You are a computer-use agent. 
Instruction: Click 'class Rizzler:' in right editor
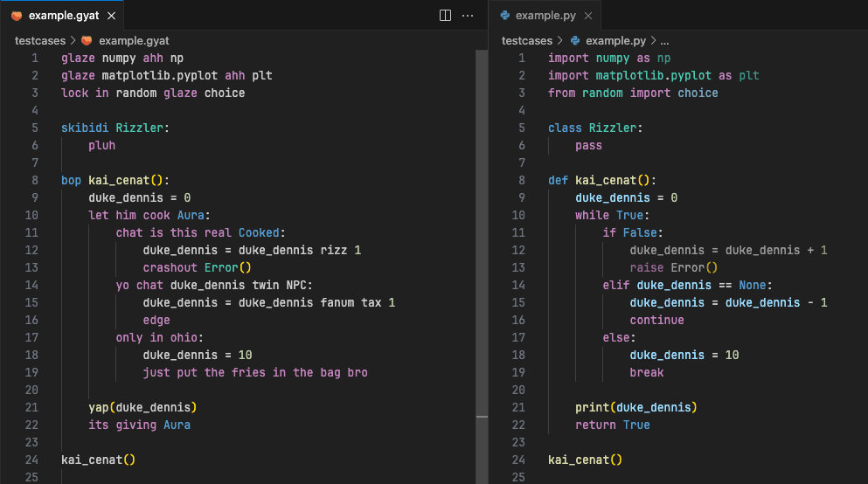(x=595, y=128)
